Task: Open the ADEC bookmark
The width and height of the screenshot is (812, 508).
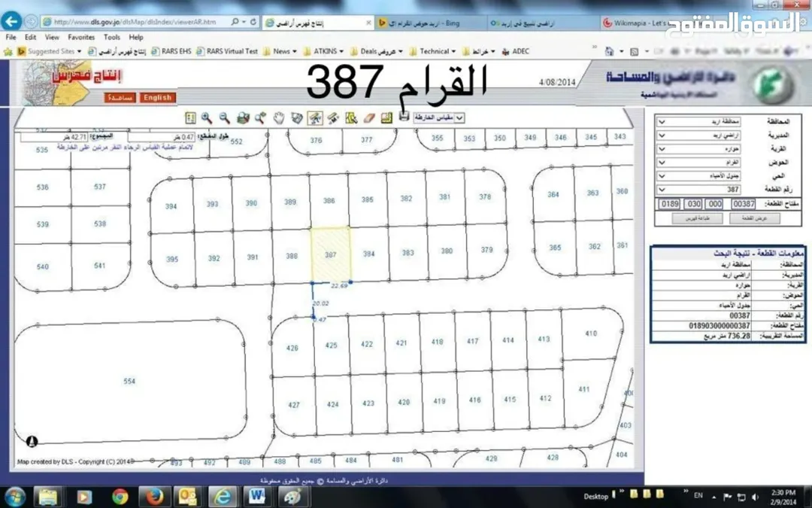Action: pyautogui.click(x=516, y=51)
